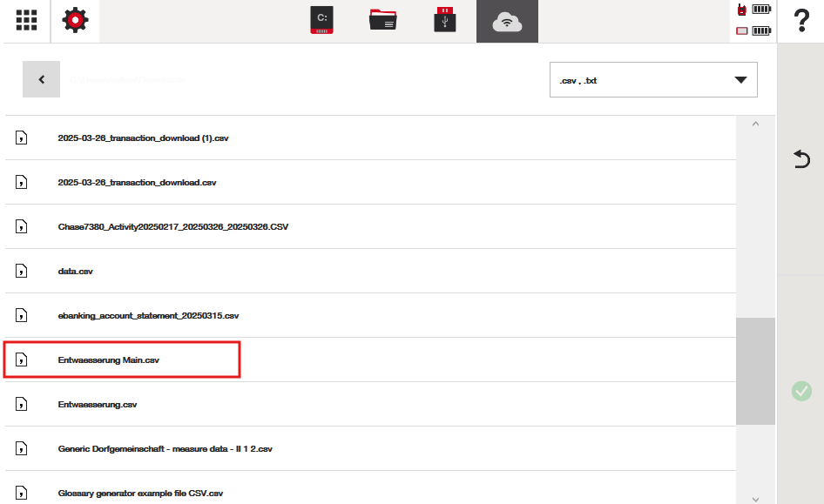Click the battery status indicators
The height and width of the screenshot is (504, 824).
pos(754,21)
